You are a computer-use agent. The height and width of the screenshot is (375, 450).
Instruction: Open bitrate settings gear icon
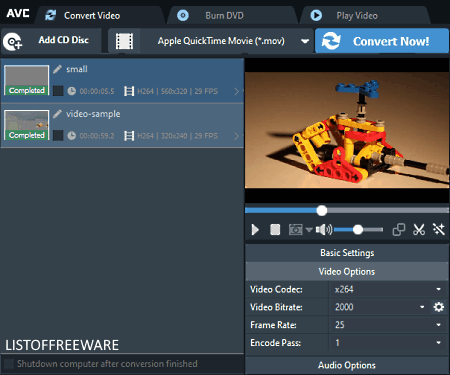coord(439,307)
